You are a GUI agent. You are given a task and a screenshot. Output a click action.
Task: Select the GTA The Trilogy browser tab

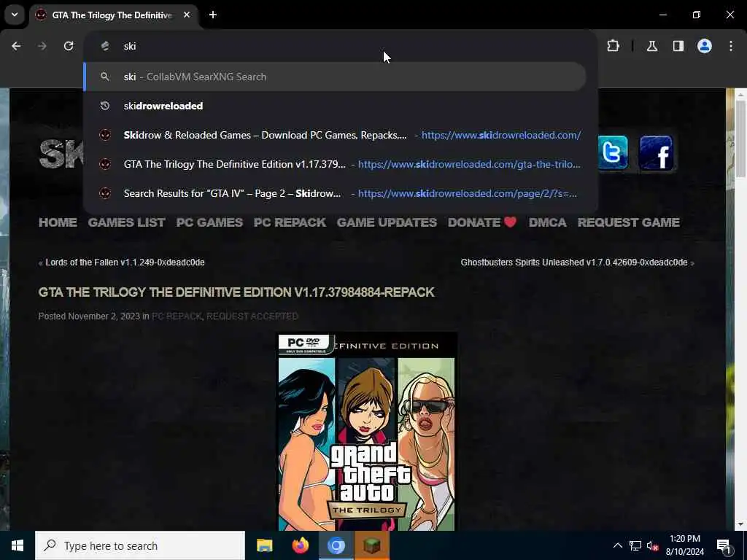coord(112,15)
